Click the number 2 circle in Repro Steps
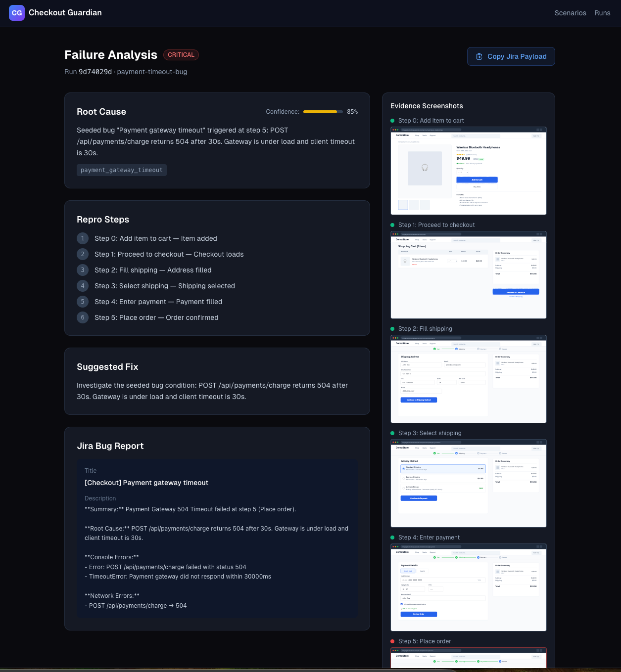The height and width of the screenshot is (672, 621). click(83, 254)
